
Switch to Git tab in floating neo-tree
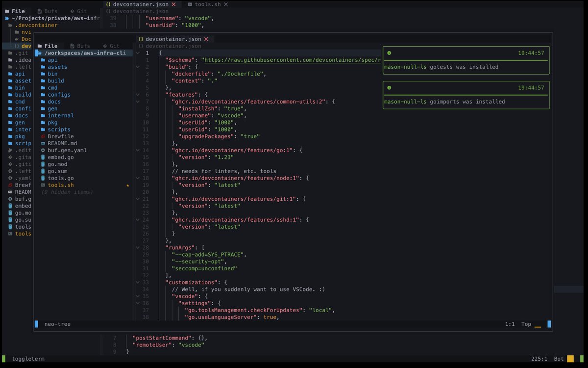(x=111, y=46)
